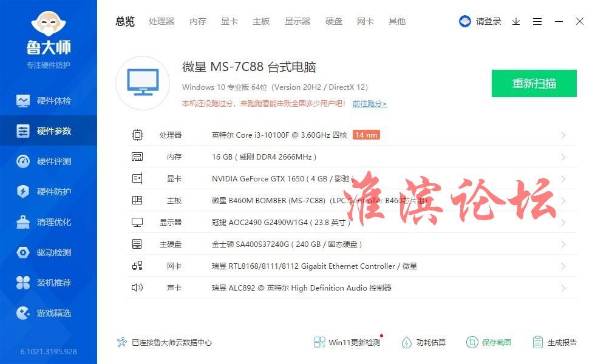595x364 pixels.
Task: Open 硬件体检 in the sidebar
Action: [x=48, y=101]
